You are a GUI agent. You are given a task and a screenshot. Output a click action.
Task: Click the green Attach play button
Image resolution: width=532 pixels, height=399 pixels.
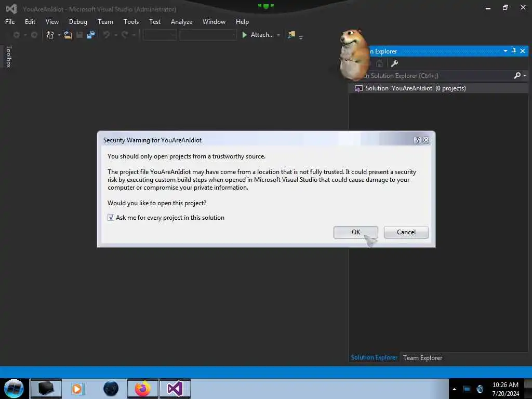pos(244,35)
